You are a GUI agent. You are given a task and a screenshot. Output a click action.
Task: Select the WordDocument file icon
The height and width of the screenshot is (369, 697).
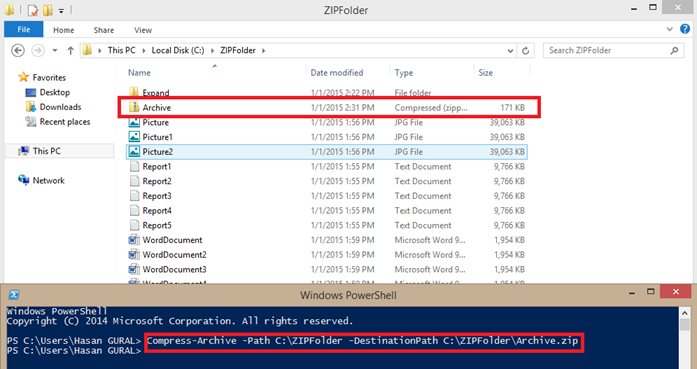[134, 240]
